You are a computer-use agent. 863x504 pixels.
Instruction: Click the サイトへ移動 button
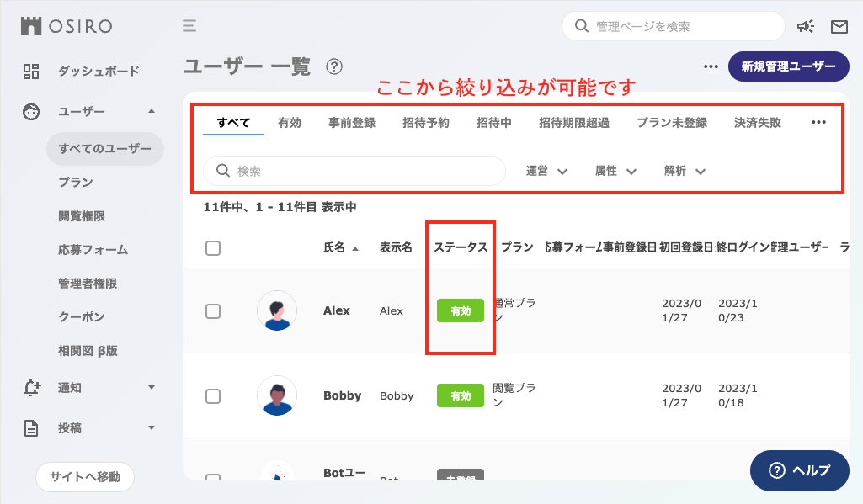pos(84,476)
